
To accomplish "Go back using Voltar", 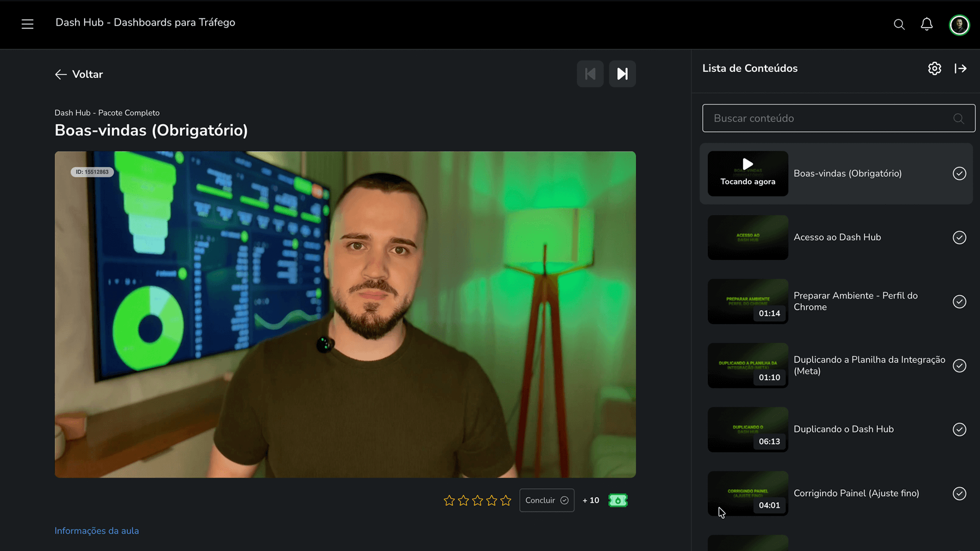I will (79, 74).
